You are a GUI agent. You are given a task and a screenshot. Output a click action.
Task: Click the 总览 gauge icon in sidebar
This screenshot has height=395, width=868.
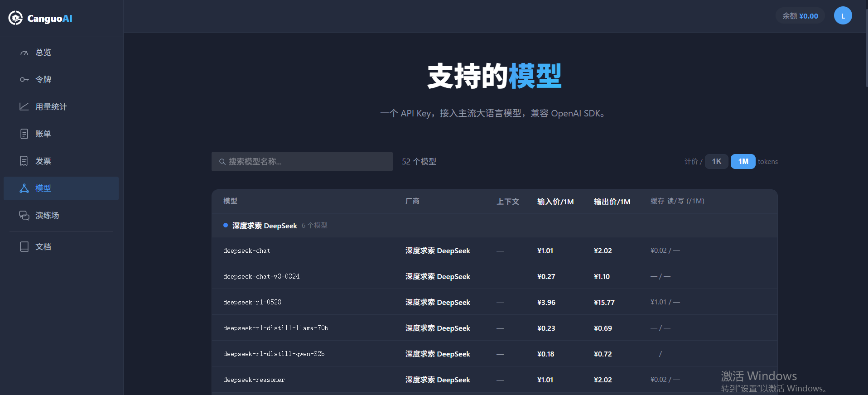pyautogui.click(x=24, y=53)
